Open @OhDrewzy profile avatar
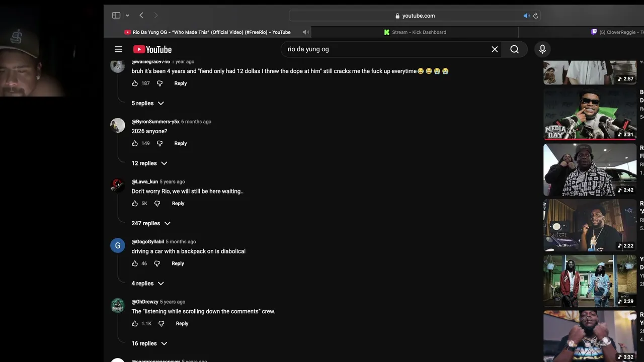This screenshot has width=644, height=362. (118, 305)
